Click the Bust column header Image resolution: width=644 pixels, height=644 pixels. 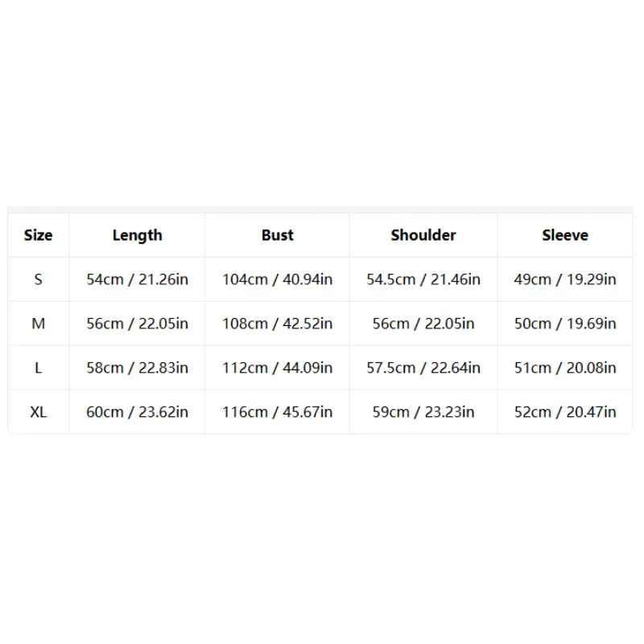coord(278,235)
